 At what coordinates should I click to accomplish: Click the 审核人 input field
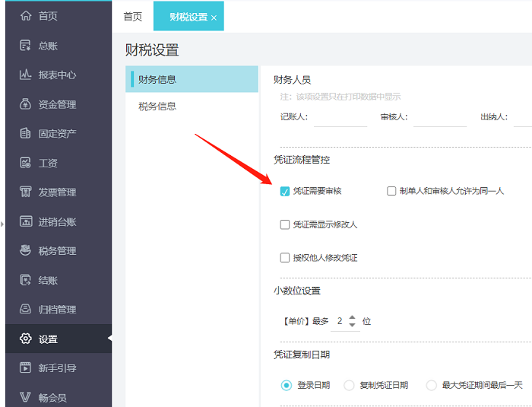(440, 118)
